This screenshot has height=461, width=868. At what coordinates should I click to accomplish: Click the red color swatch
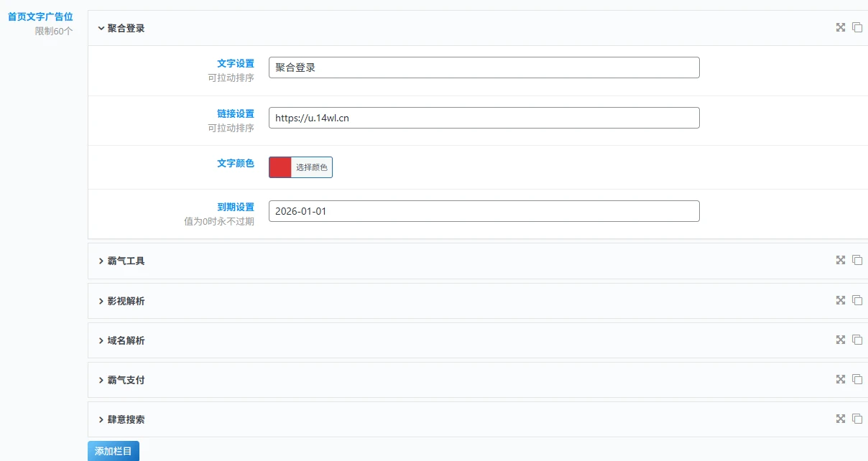click(x=280, y=167)
